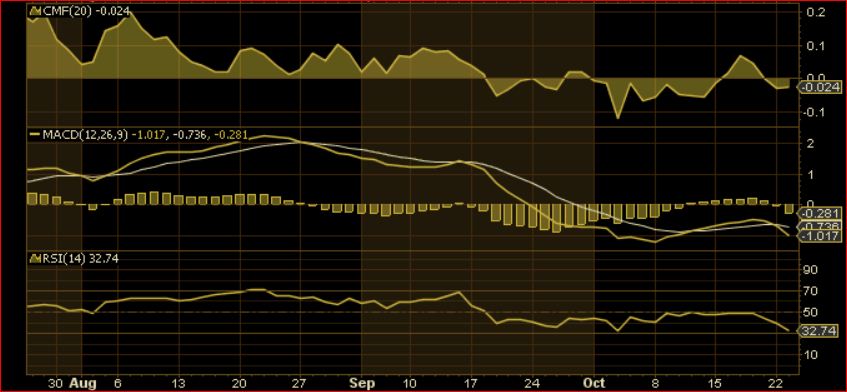Screen dimensions: 847x392
Task: Click the -1.017 MACD line value tag
Action: point(819,236)
